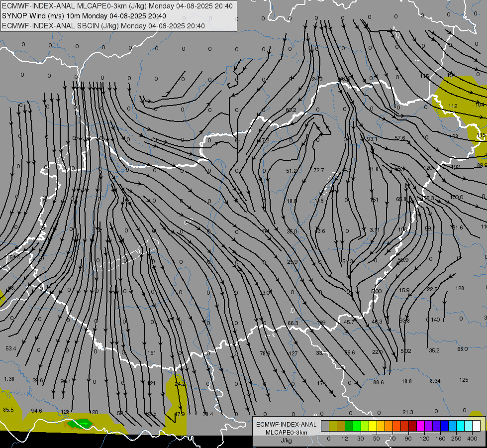Click the map value 33.1

click(321, 353)
